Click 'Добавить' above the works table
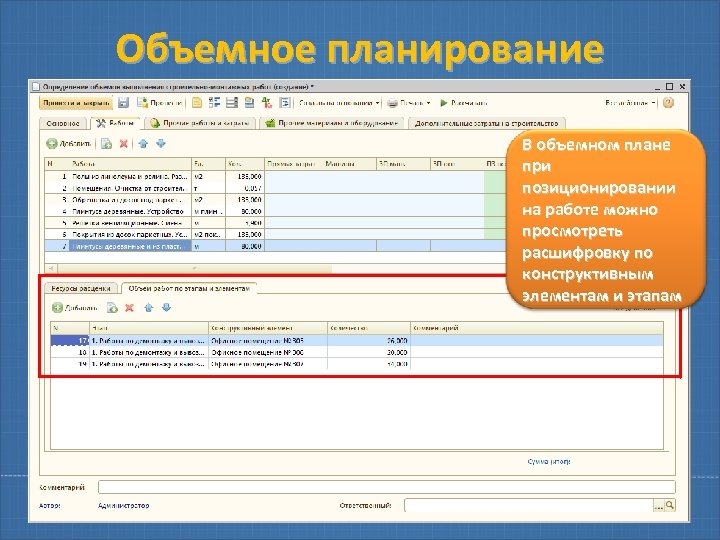720x540 pixels. pyautogui.click(x=69, y=144)
